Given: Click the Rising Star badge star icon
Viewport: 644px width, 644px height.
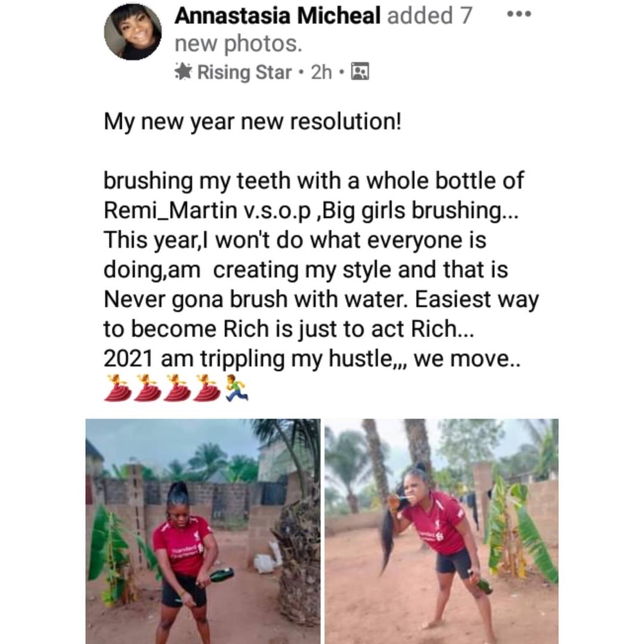Looking at the screenshot, I should 184,72.
